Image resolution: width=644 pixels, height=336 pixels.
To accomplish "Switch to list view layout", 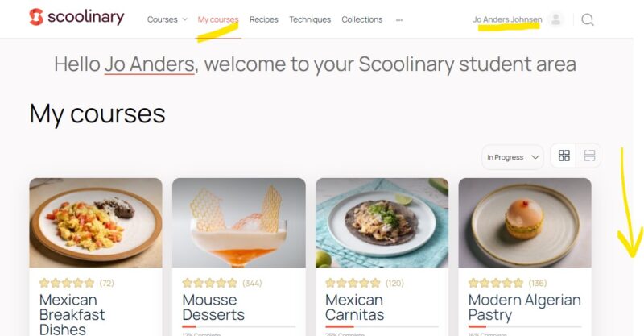I will click(x=589, y=156).
